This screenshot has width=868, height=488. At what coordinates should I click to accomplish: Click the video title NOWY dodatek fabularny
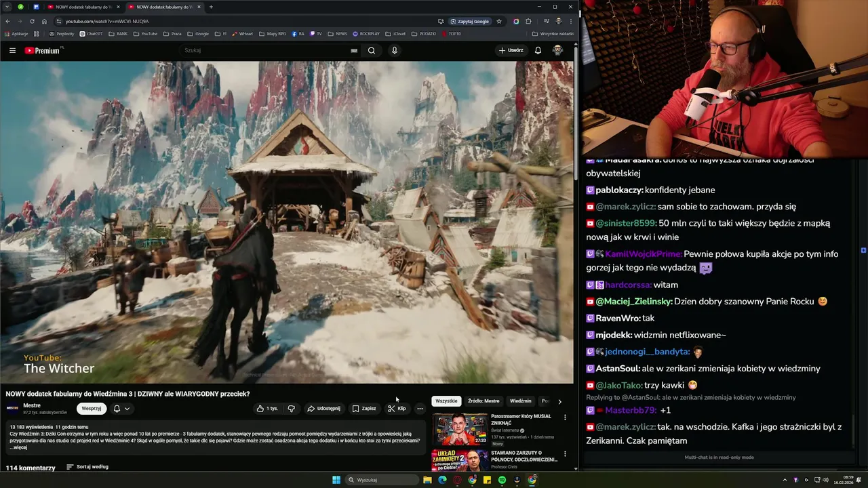point(127,394)
